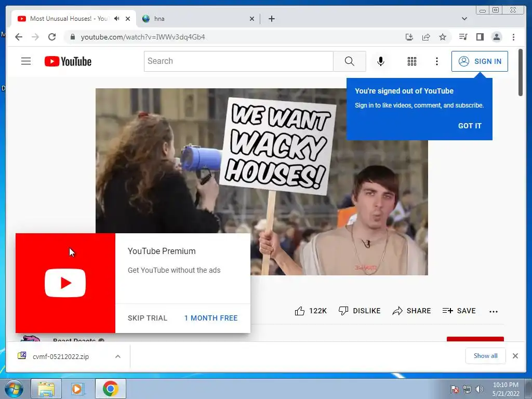The image size is (532, 399).
Task: Click SKIP TRIAL in Premium popup
Action: (148, 318)
